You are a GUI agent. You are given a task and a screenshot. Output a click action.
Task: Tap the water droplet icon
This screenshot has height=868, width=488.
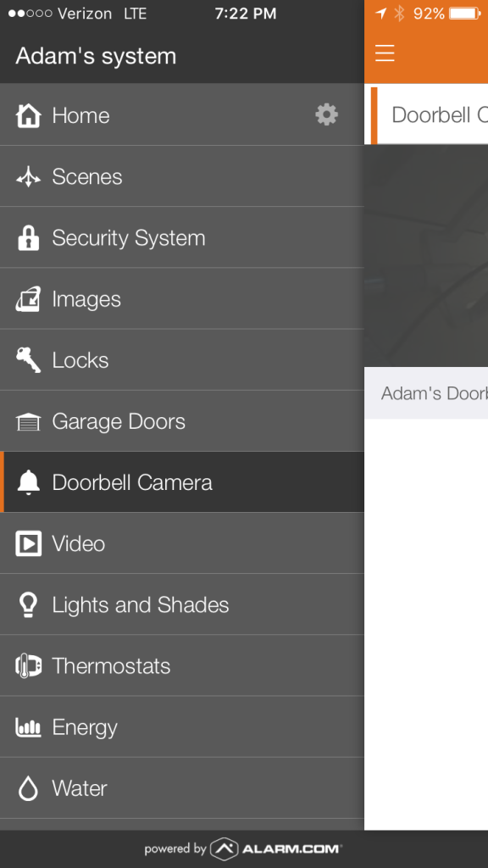tap(28, 788)
